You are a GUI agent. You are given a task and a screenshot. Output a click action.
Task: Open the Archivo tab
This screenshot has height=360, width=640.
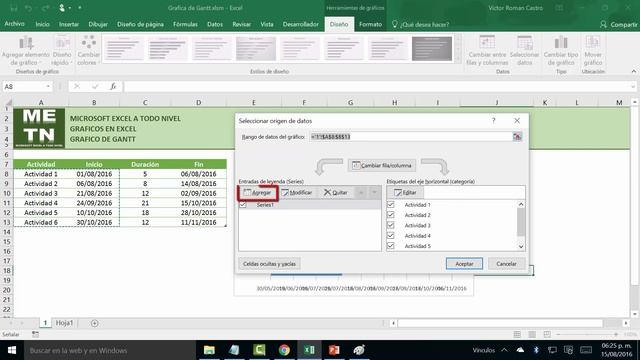(x=15, y=24)
